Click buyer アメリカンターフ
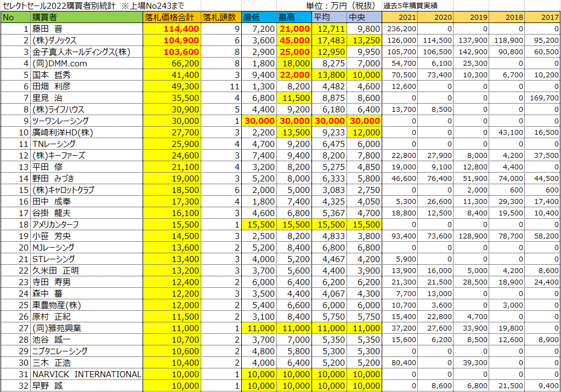 [x=55, y=224]
